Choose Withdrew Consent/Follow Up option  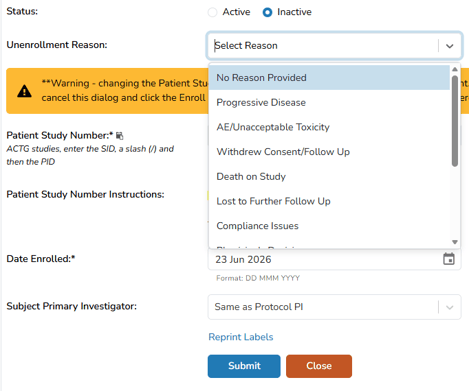click(329, 152)
